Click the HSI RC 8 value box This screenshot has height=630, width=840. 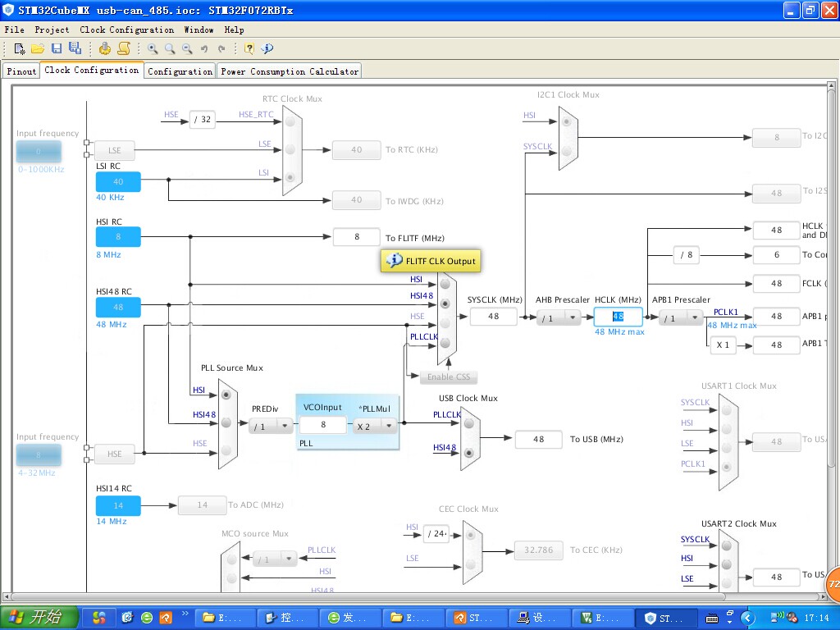pos(118,237)
